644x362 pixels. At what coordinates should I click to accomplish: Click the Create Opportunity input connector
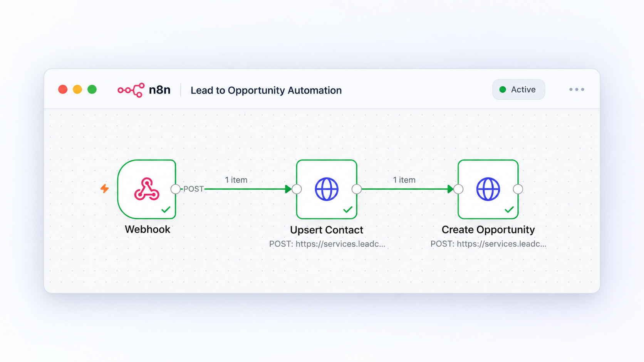point(458,189)
